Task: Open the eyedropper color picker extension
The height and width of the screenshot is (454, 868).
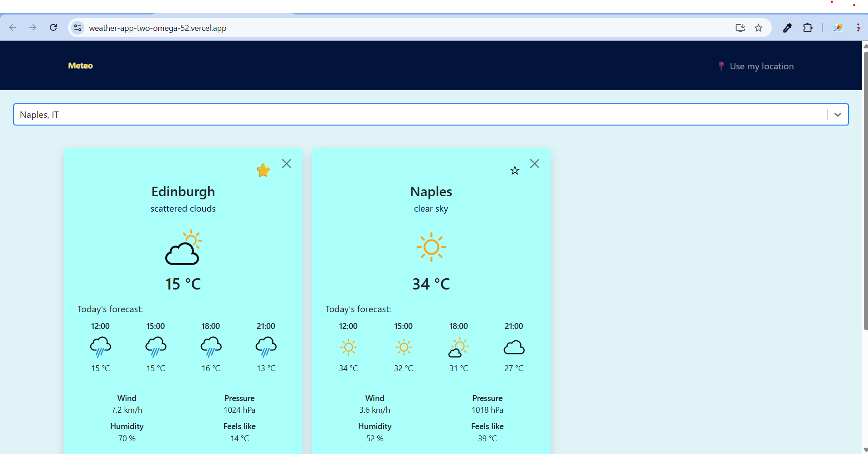Action: (x=787, y=28)
